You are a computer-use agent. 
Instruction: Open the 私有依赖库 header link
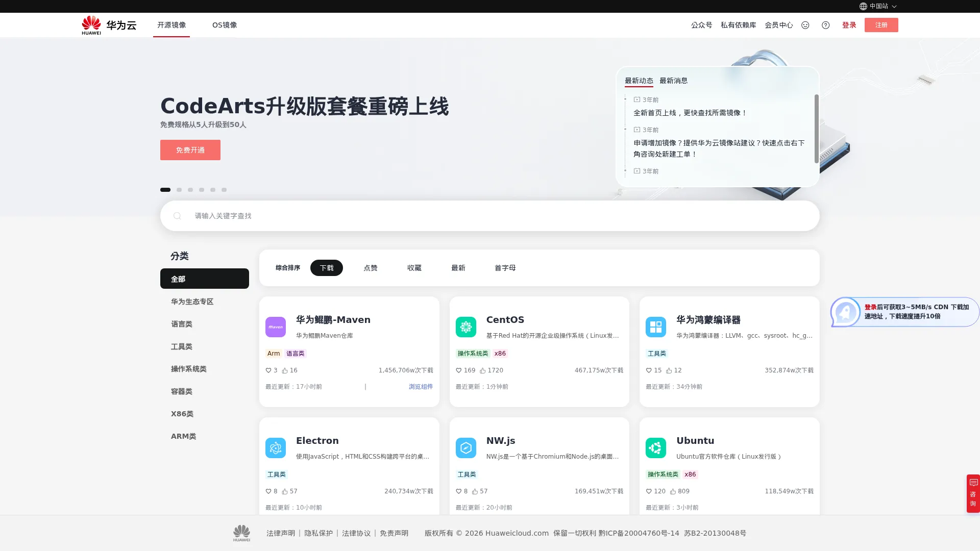point(739,25)
